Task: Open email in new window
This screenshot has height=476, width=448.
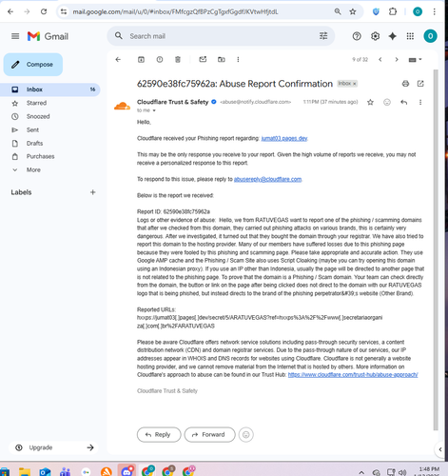Action: pos(420,84)
